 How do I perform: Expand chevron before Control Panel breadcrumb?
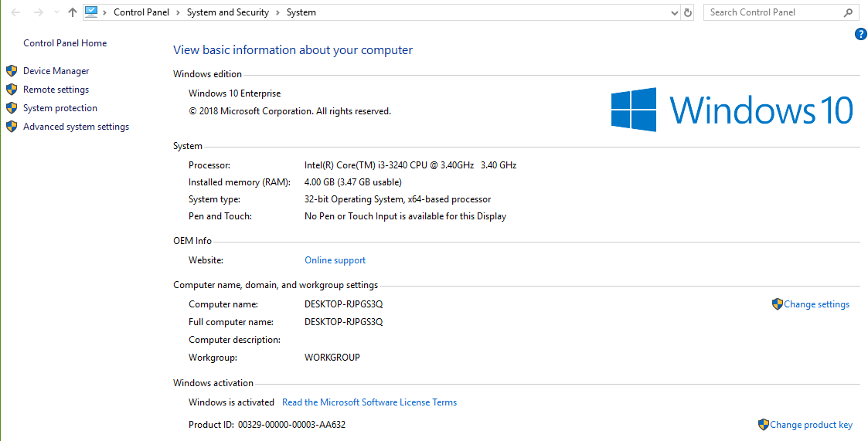[x=104, y=12]
